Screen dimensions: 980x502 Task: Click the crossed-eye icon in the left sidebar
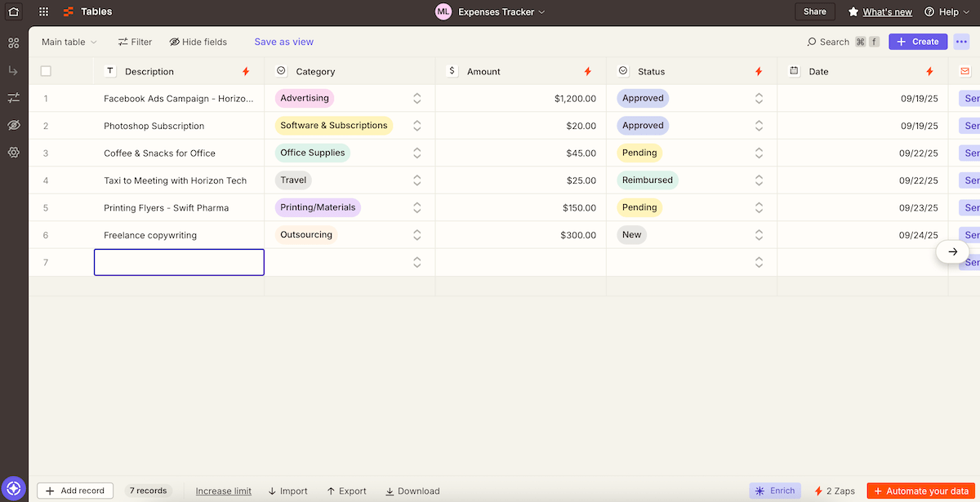click(13, 125)
